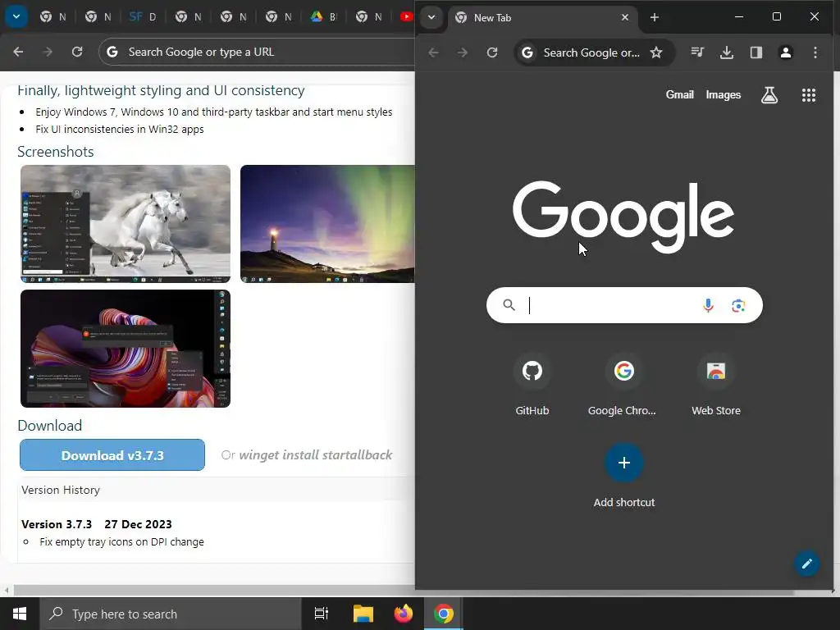Click the Screenshots heading

pyautogui.click(x=56, y=152)
